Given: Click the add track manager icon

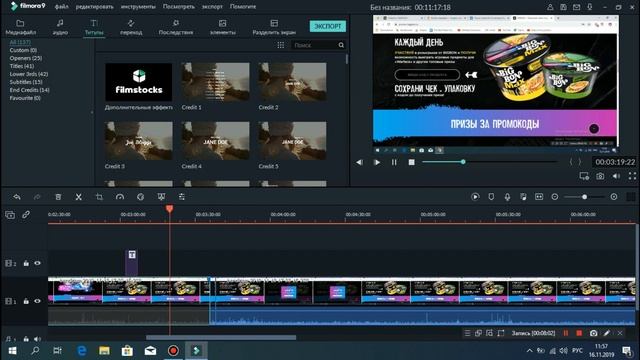Looking at the screenshot, I should [10, 214].
